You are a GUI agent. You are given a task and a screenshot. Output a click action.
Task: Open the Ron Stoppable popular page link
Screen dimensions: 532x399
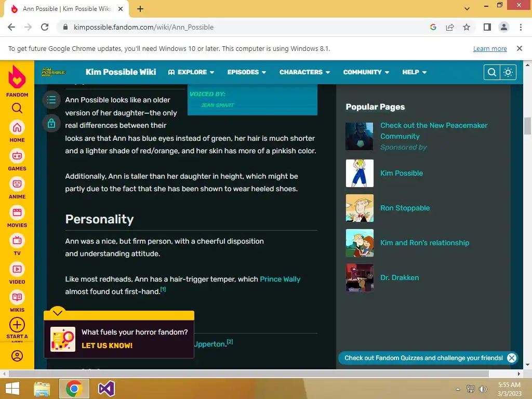coord(405,208)
